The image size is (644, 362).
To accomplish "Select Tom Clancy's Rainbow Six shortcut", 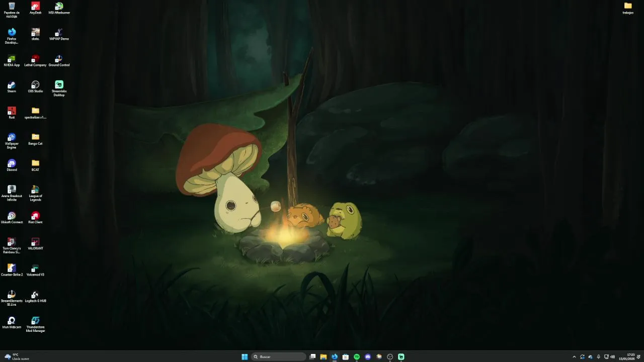I will (12, 245).
